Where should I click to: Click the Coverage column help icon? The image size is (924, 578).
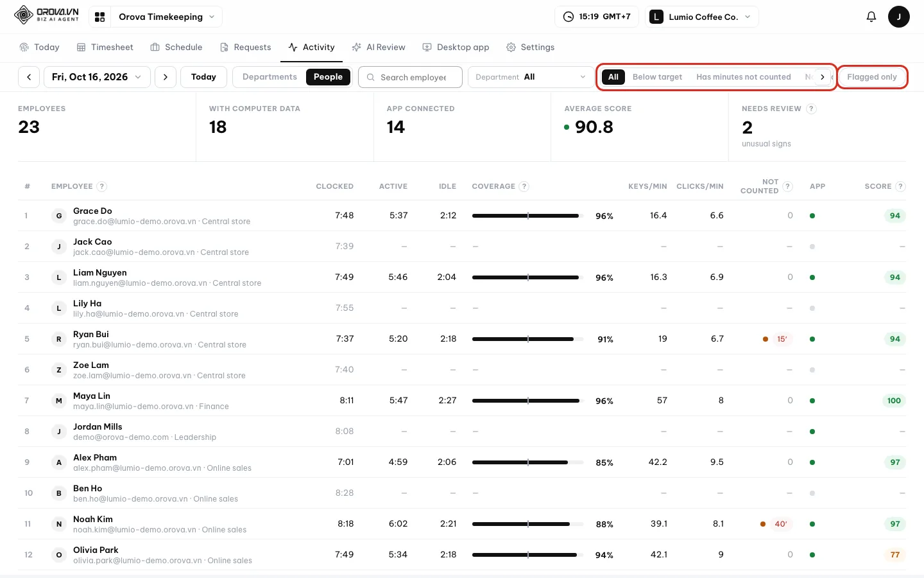[x=524, y=186]
